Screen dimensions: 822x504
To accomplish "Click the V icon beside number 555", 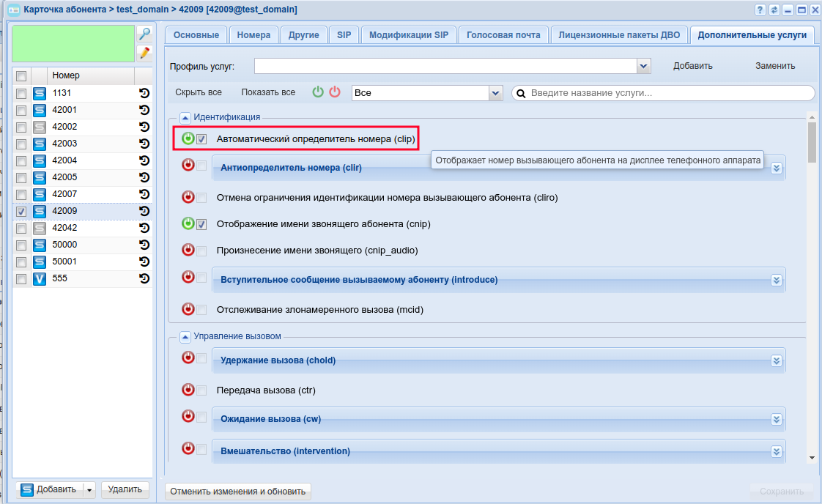I will [40, 278].
